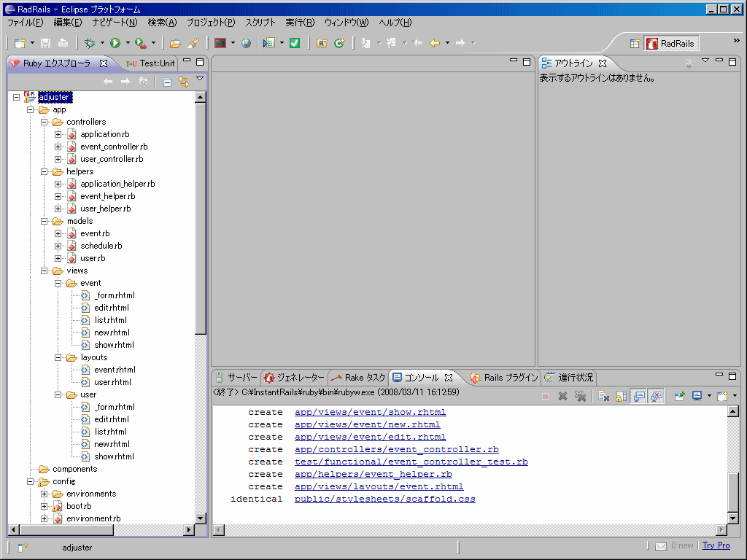Open the プロジェクト(P) menu

coord(211,23)
